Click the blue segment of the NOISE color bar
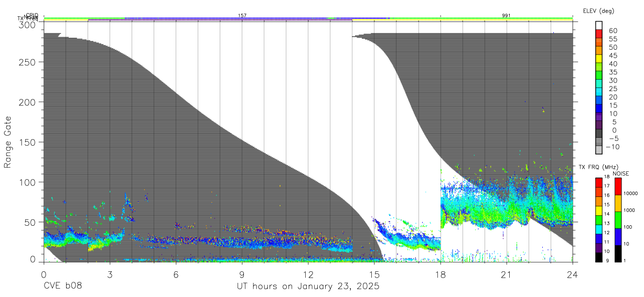Screen dimensions: 644x297 click(x=618, y=237)
